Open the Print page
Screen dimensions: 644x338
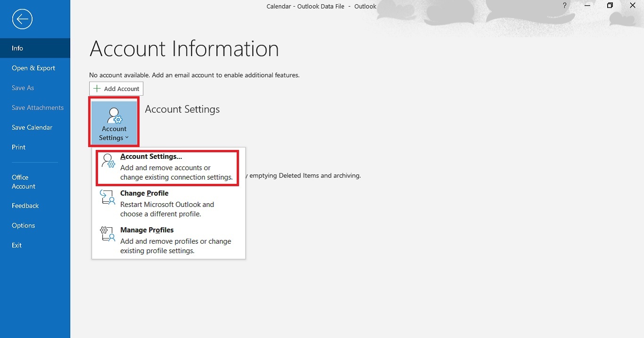pos(35,147)
